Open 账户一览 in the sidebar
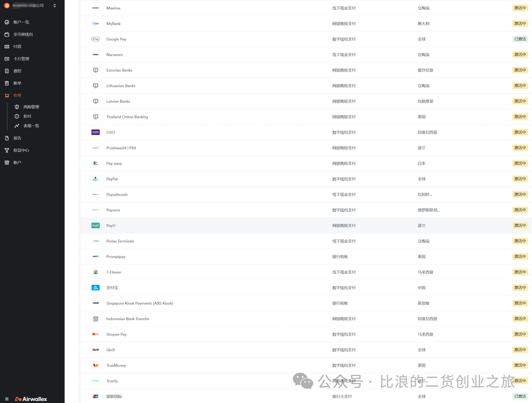Image resolution: width=532 pixels, height=403 pixels. tap(21, 22)
